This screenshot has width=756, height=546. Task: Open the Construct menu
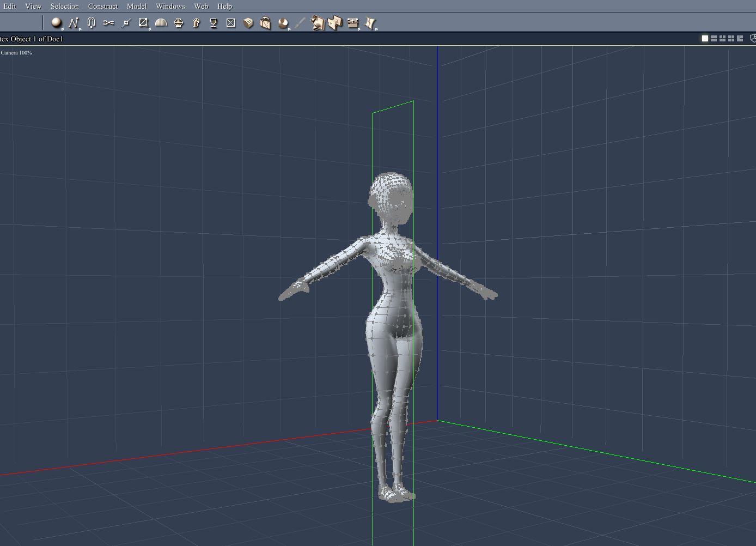coord(103,6)
